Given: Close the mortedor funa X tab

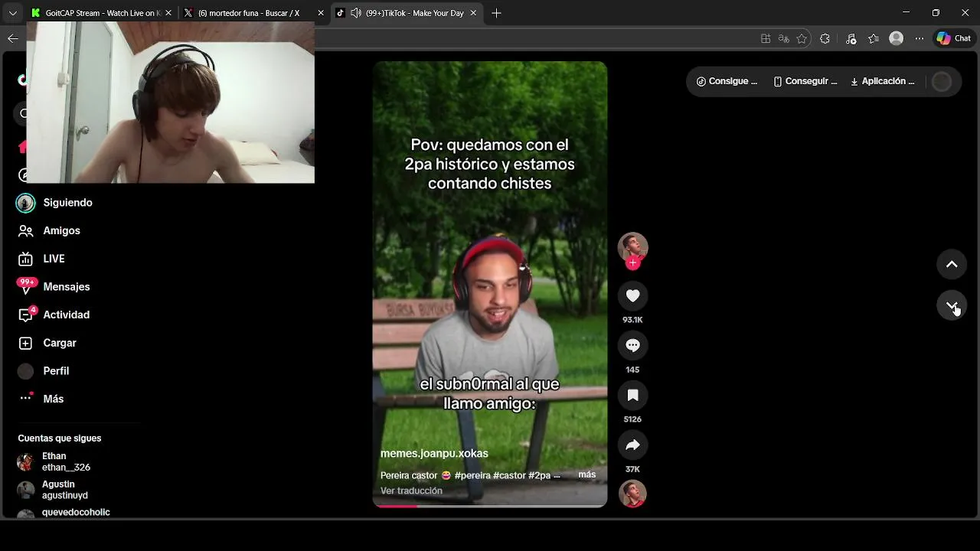Looking at the screenshot, I should 321,13.
